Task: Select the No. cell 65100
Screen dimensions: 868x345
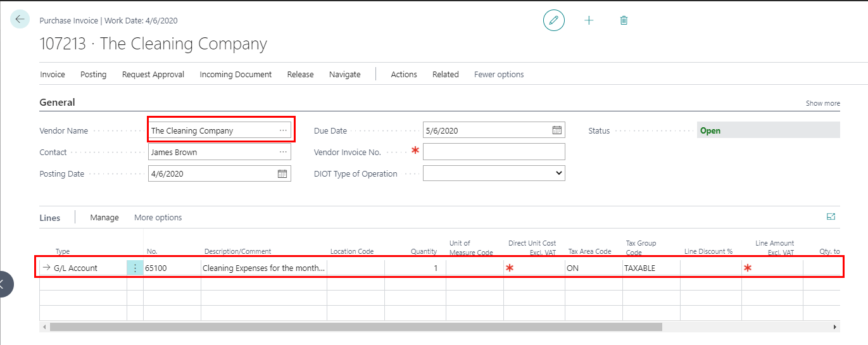Action: (x=172, y=268)
